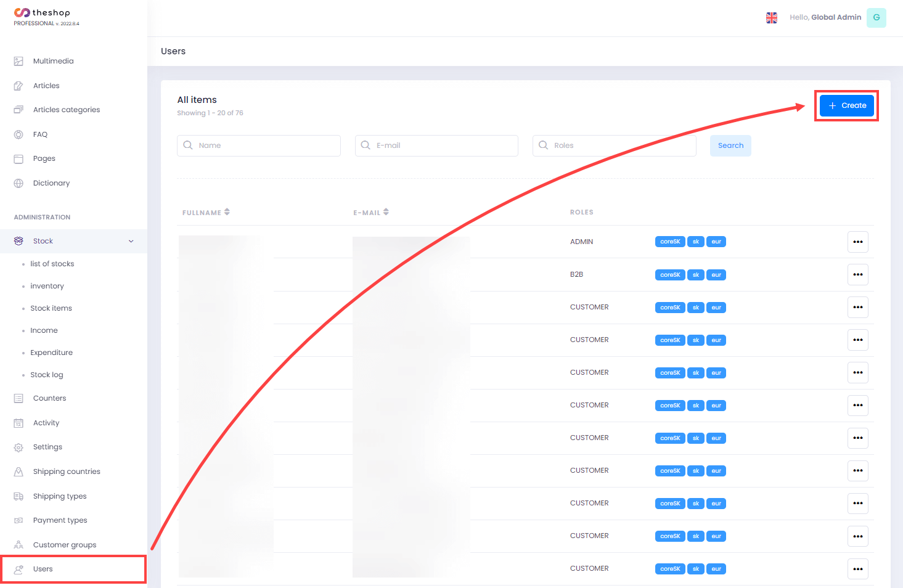
Task: Collapse the Stock menu chevron
Action: point(131,241)
